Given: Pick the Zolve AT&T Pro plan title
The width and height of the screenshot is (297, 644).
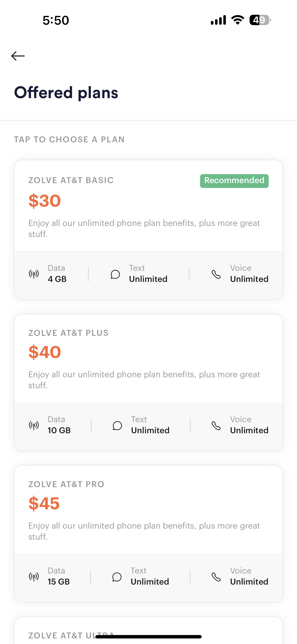Looking at the screenshot, I should point(66,484).
